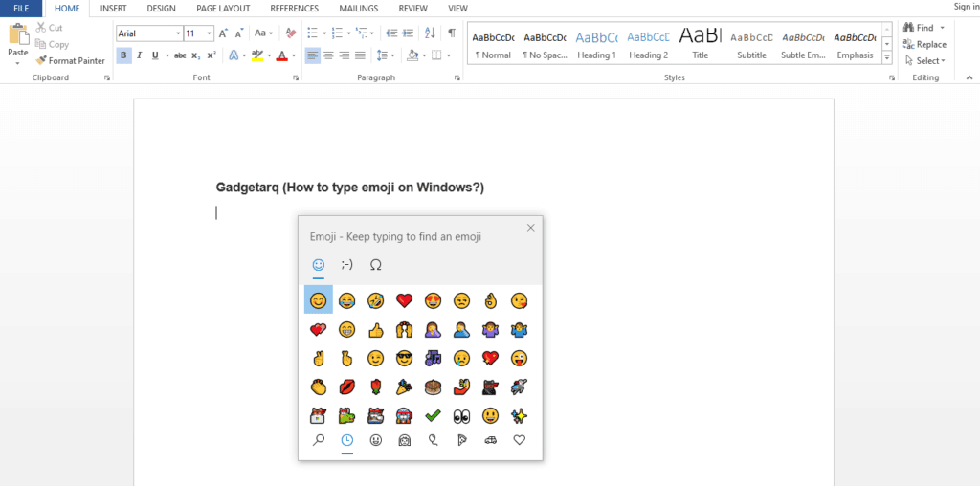Open the FILE tab
The image size is (980, 486).
click(x=21, y=8)
